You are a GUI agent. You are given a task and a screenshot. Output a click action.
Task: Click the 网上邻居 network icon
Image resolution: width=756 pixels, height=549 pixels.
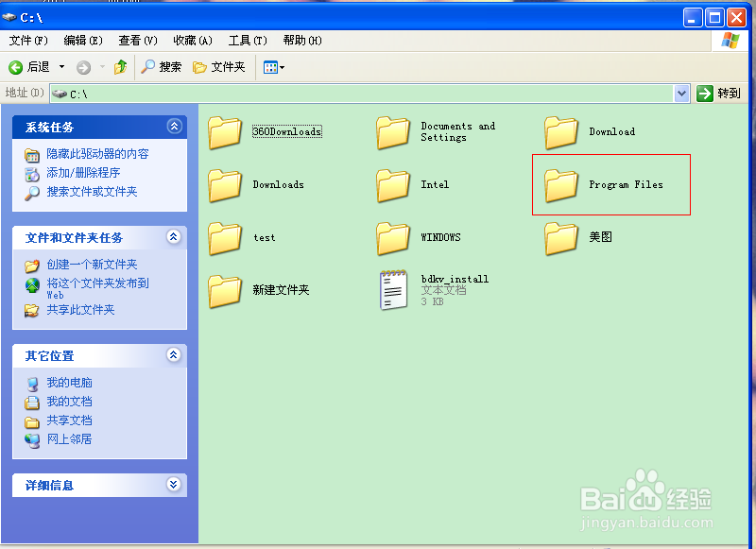click(x=32, y=440)
